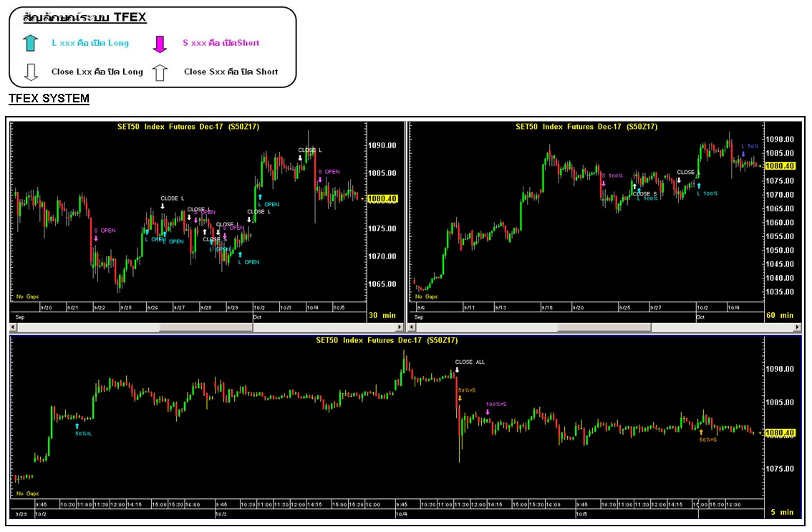Screen dimensions: 812x532
Task: Click the CLOSE ALL marker arrow on 5 min chart
Action: point(458,370)
